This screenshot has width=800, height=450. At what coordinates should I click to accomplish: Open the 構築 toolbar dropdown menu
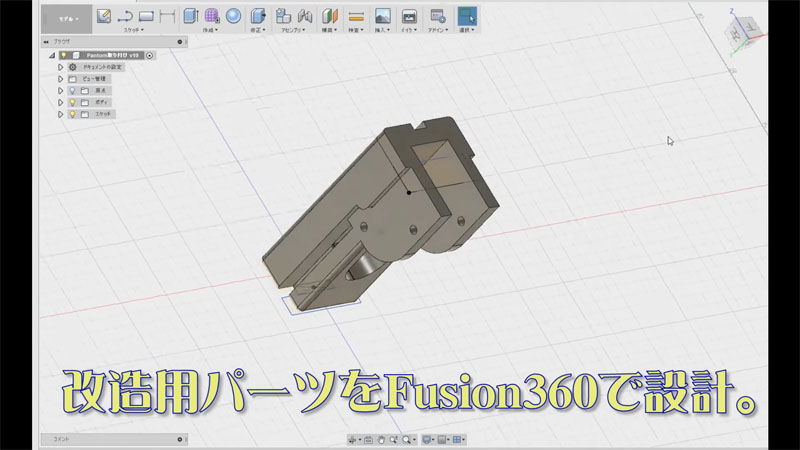[329, 30]
